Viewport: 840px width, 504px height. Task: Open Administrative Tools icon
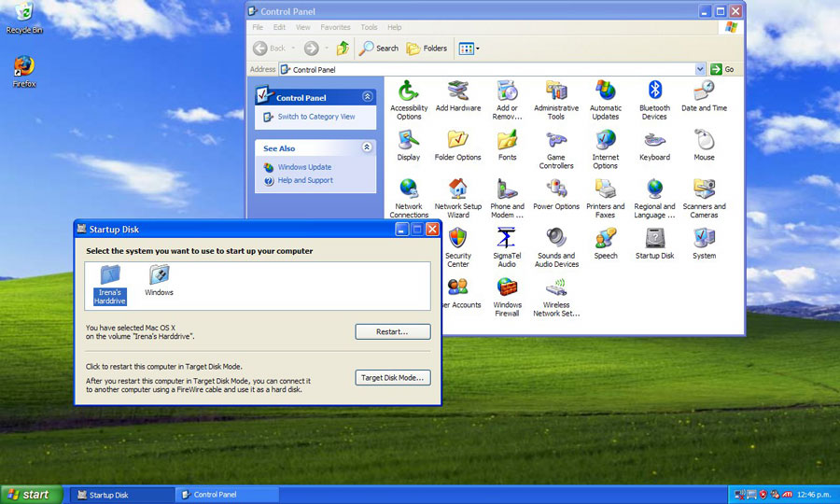(x=556, y=100)
